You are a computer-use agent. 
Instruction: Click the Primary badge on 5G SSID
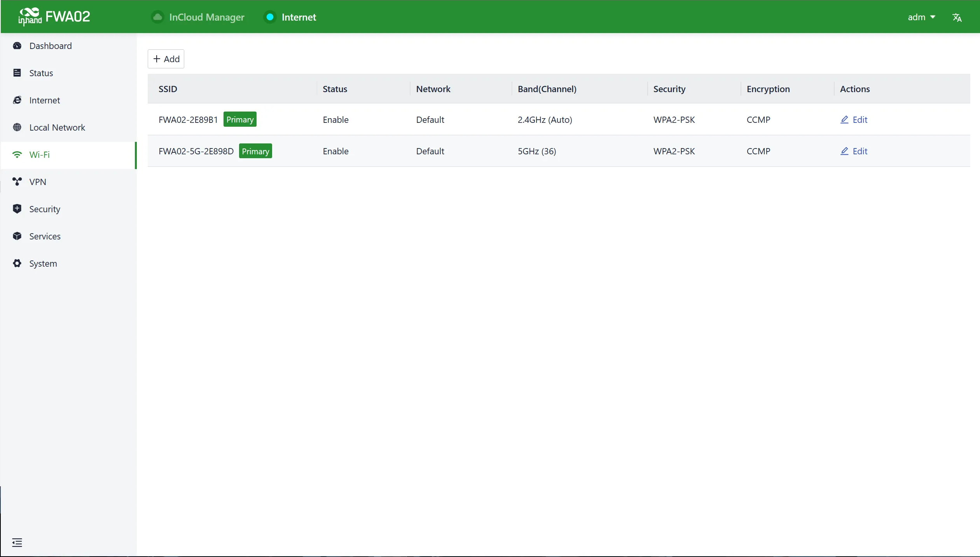[255, 151]
